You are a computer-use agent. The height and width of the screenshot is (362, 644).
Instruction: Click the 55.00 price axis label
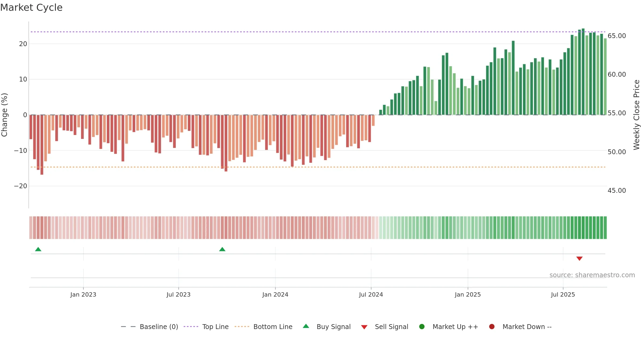click(617, 113)
